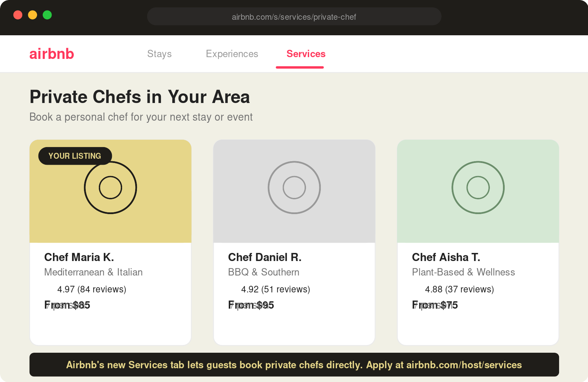Click the circular icon on Chef Maria K.'s card
588x382 pixels.
110,187
